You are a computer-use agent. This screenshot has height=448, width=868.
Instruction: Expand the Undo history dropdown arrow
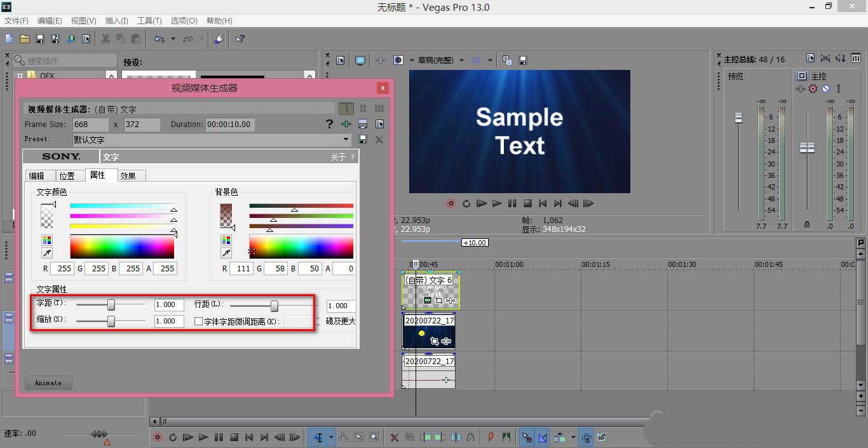[173, 39]
